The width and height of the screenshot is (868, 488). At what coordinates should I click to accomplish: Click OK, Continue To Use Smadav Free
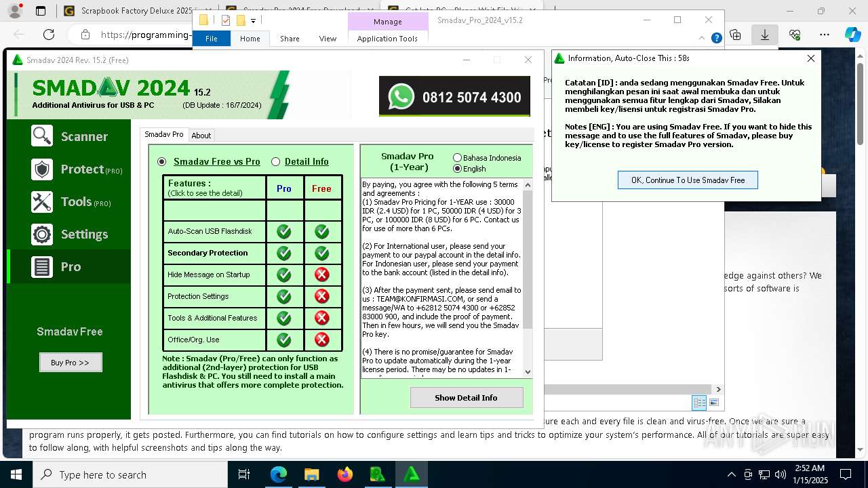point(688,180)
